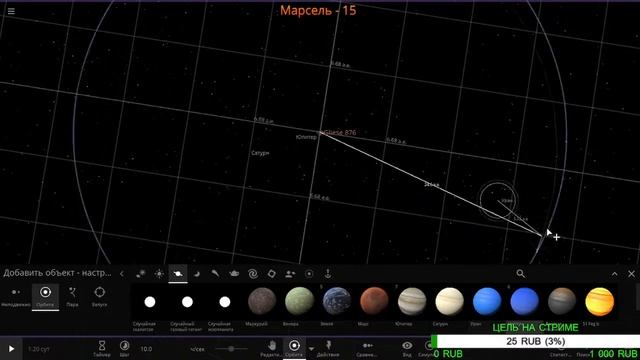Click the Gliese 876 star label
This screenshot has height=360, width=640.
(x=340, y=133)
